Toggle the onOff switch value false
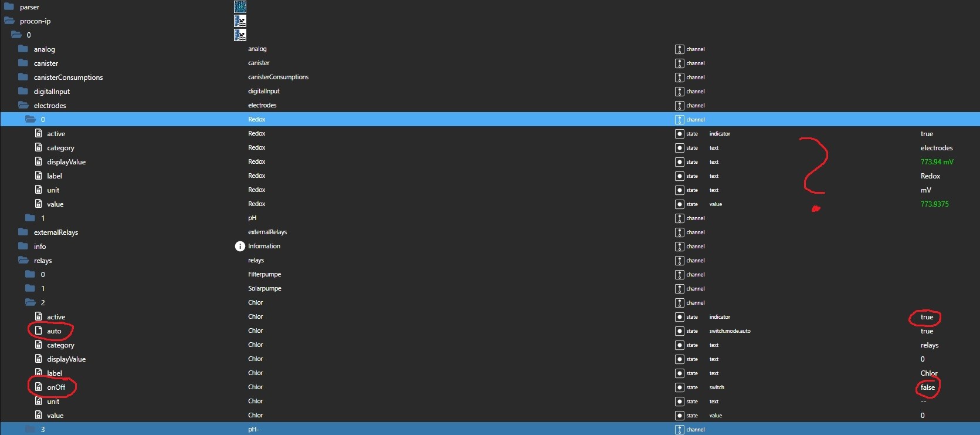Viewport: 980px width, 435px height. [927, 387]
